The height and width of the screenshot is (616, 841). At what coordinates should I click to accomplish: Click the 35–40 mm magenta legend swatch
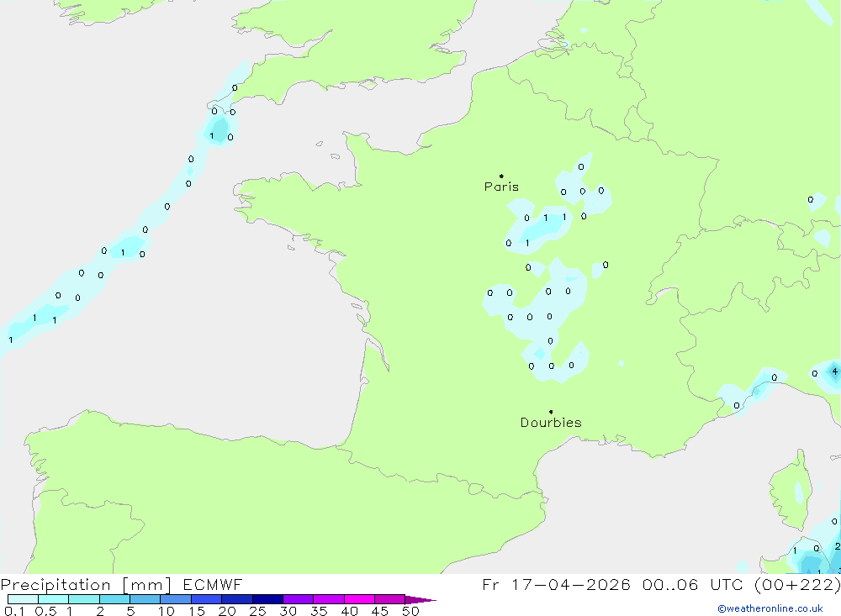coord(329,599)
